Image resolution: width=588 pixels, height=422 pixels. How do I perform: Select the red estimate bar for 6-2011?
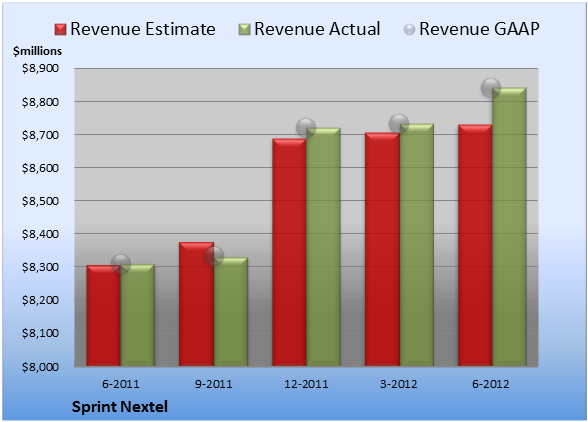[104, 315]
